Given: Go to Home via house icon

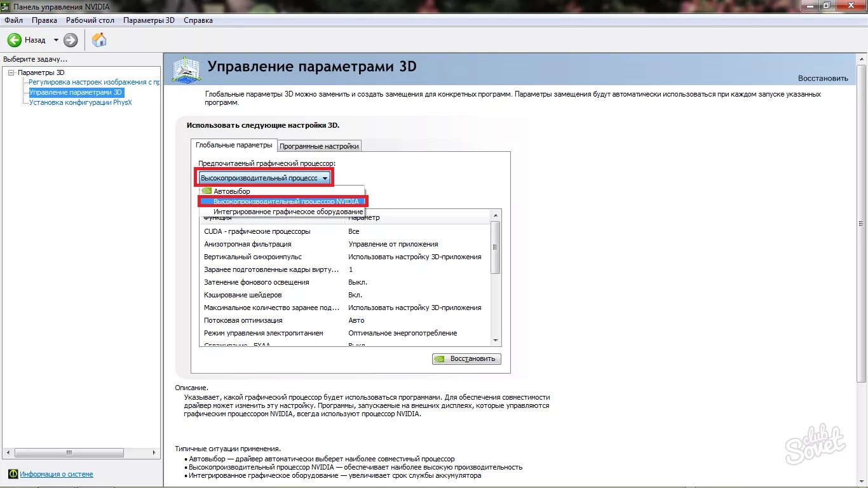Looking at the screenshot, I should coord(99,40).
